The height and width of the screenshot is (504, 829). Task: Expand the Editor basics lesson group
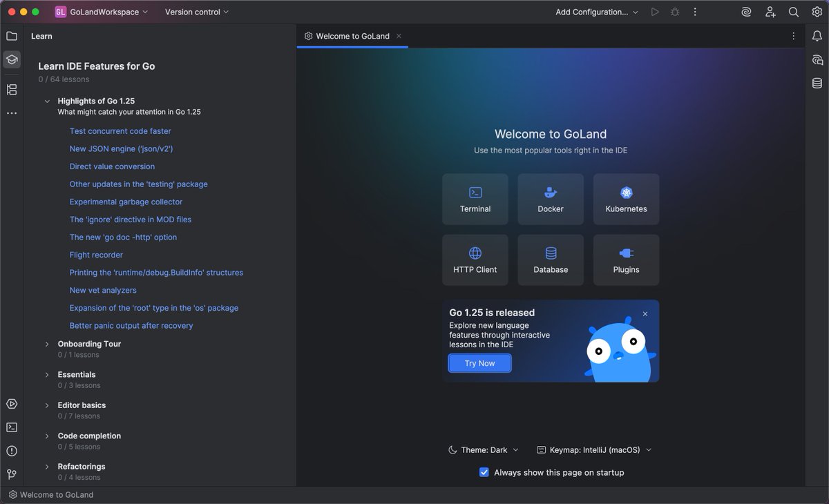(47, 405)
